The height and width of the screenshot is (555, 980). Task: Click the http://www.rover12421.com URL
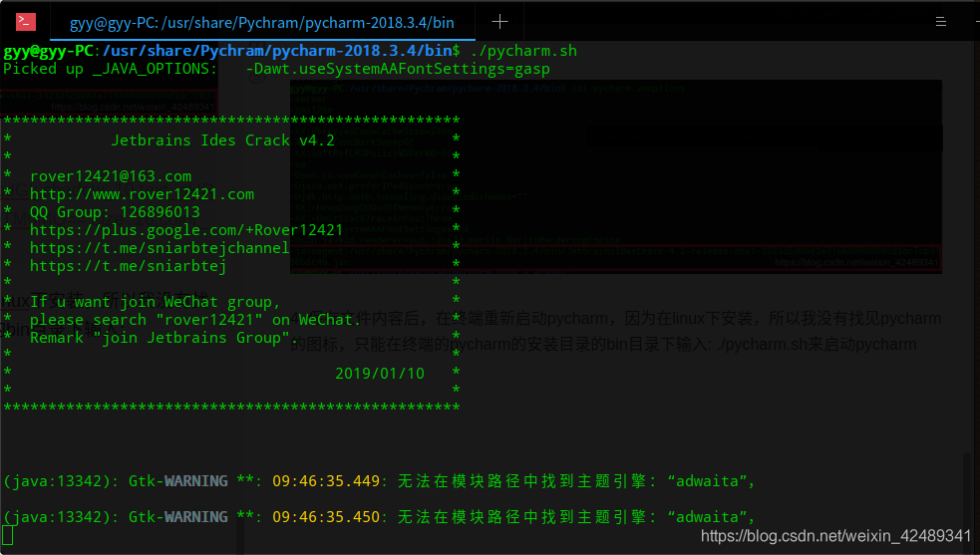(142, 194)
